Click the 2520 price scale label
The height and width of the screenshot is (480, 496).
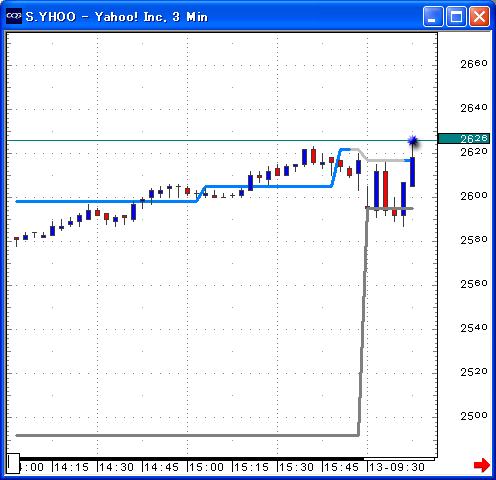474,372
